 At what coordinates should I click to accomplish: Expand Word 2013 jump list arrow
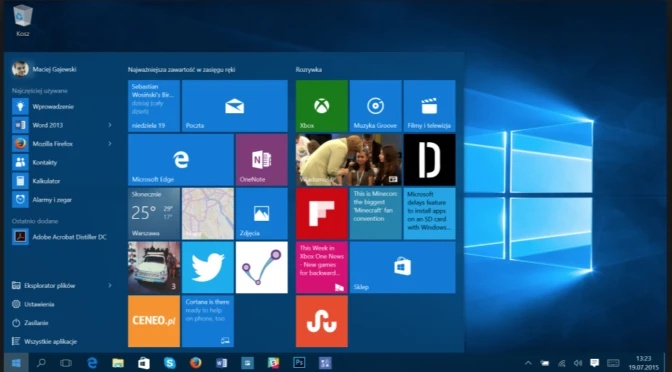click(110, 125)
